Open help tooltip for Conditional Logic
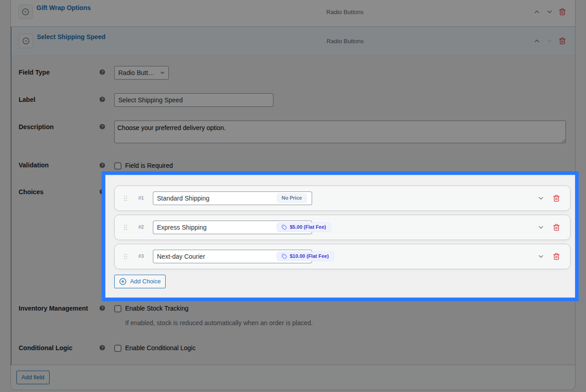 tap(102, 347)
